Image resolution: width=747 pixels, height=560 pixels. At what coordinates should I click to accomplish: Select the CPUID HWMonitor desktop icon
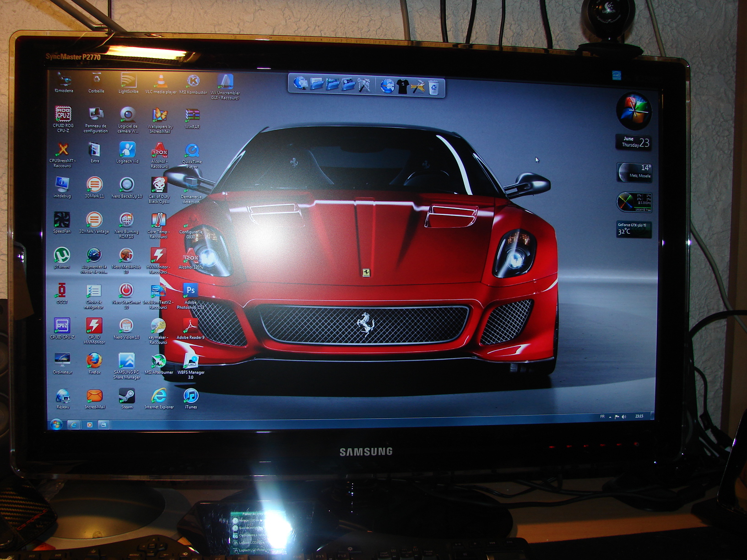coord(94,326)
